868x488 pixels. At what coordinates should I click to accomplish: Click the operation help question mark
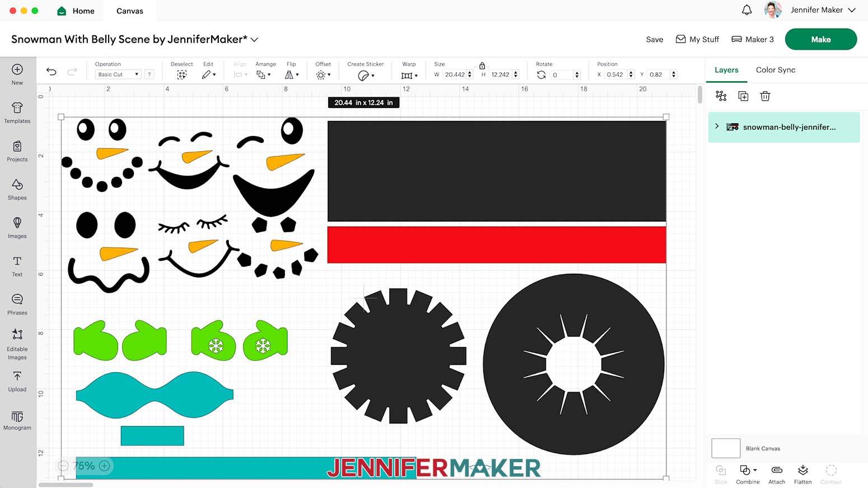tap(149, 74)
